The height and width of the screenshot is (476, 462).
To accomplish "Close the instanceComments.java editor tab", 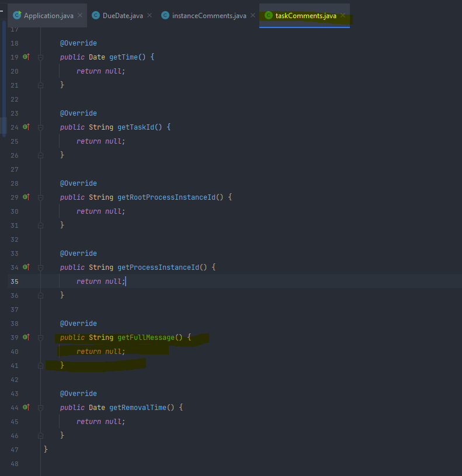I will pyautogui.click(x=253, y=15).
